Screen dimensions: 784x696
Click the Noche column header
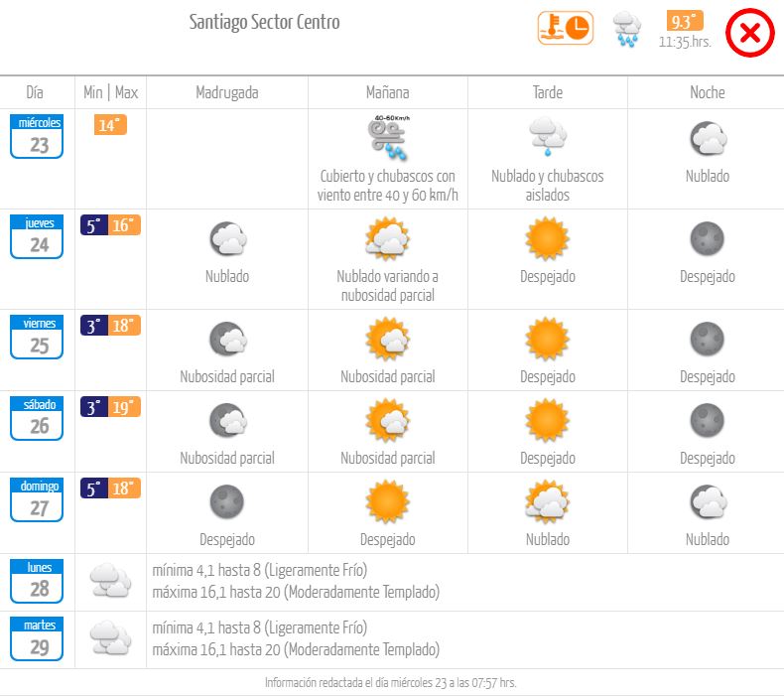pyautogui.click(x=707, y=92)
